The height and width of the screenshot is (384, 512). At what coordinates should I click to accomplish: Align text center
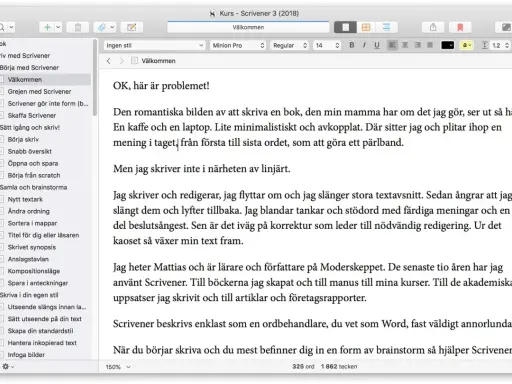(x=405, y=45)
